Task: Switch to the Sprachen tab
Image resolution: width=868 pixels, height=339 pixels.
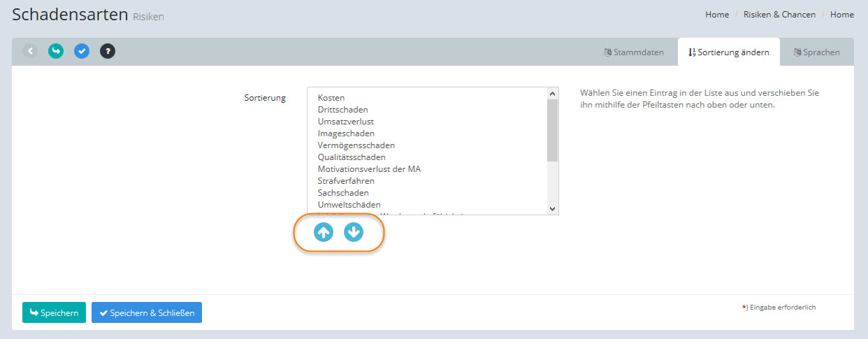Action: pyautogui.click(x=816, y=52)
